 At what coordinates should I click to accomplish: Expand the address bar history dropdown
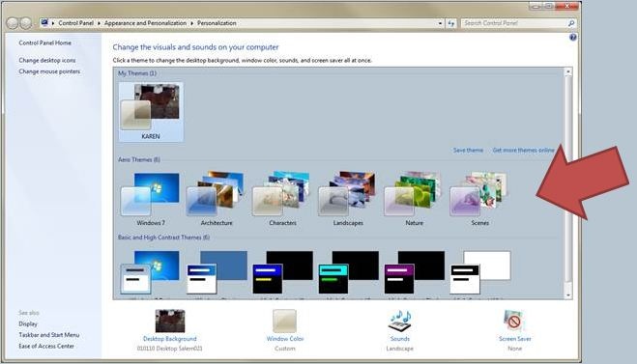(441, 23)
